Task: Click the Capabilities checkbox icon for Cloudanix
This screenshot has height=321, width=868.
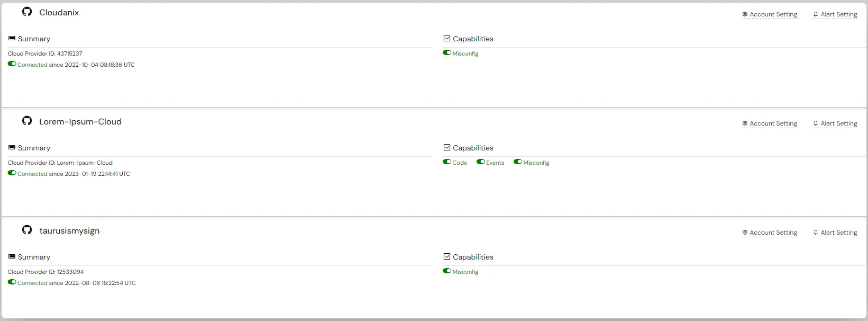Action: (447, 39)
